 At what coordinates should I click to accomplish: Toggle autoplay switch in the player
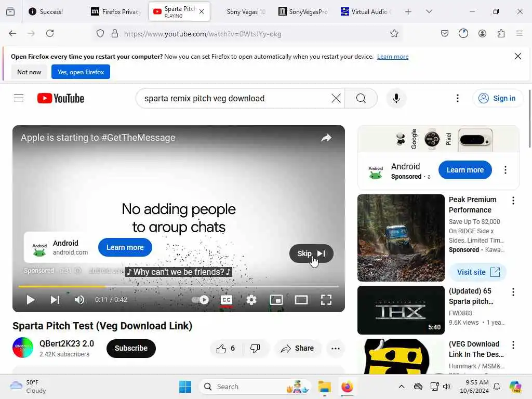click(201, 300)
